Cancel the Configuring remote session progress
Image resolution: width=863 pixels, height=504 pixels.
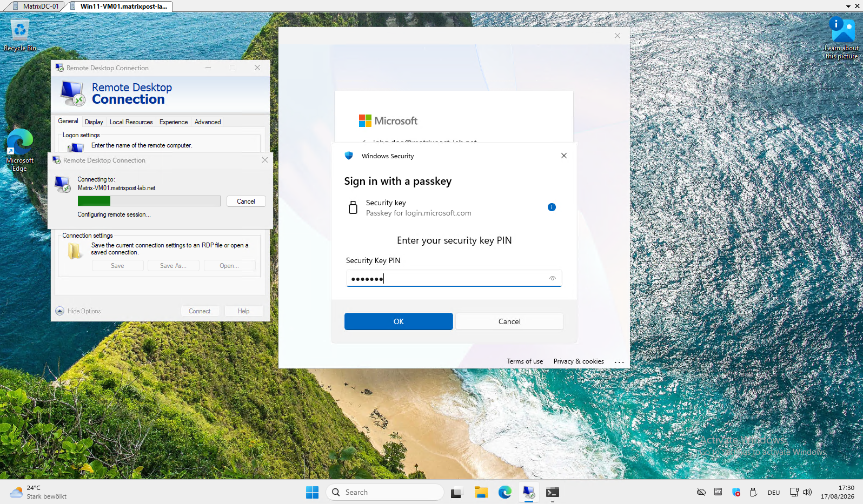click(x=246, y=201)
